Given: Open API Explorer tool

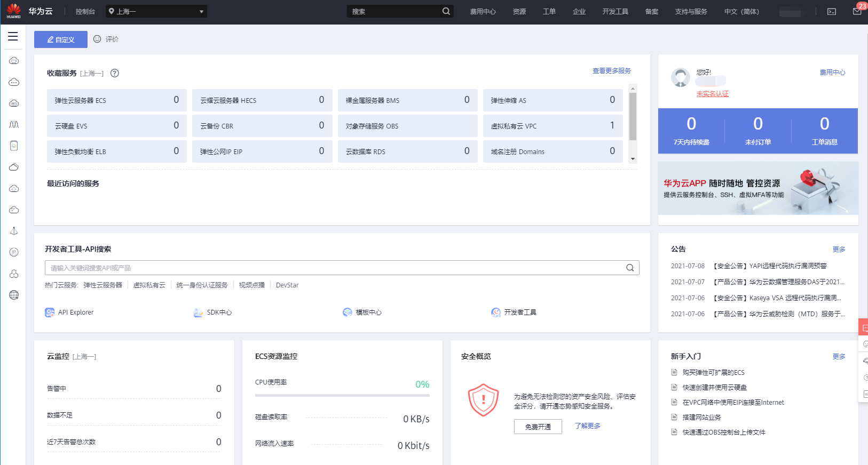Looking at the screenshot, I should coord(69,312).
